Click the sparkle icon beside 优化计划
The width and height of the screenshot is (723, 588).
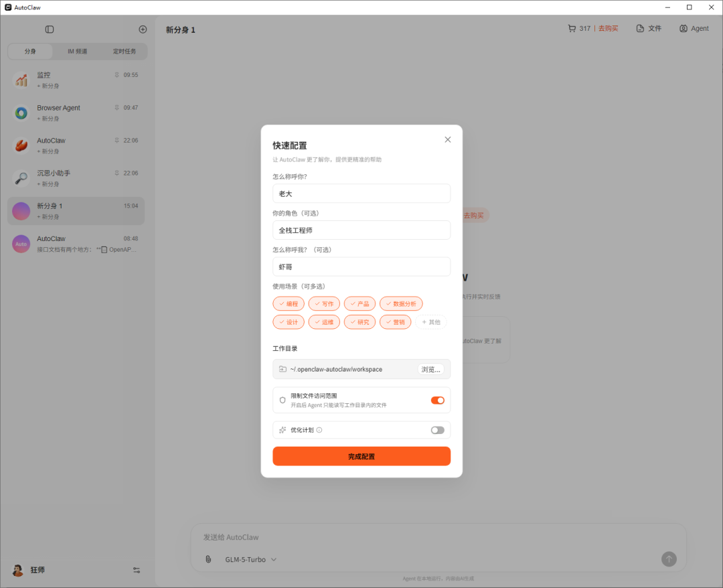click(283, 430)
